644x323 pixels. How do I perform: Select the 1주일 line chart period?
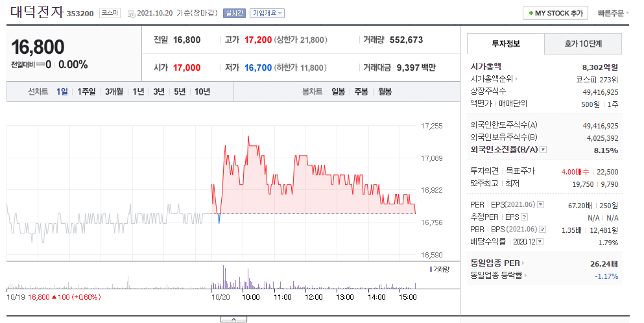(x=86, y=91)
